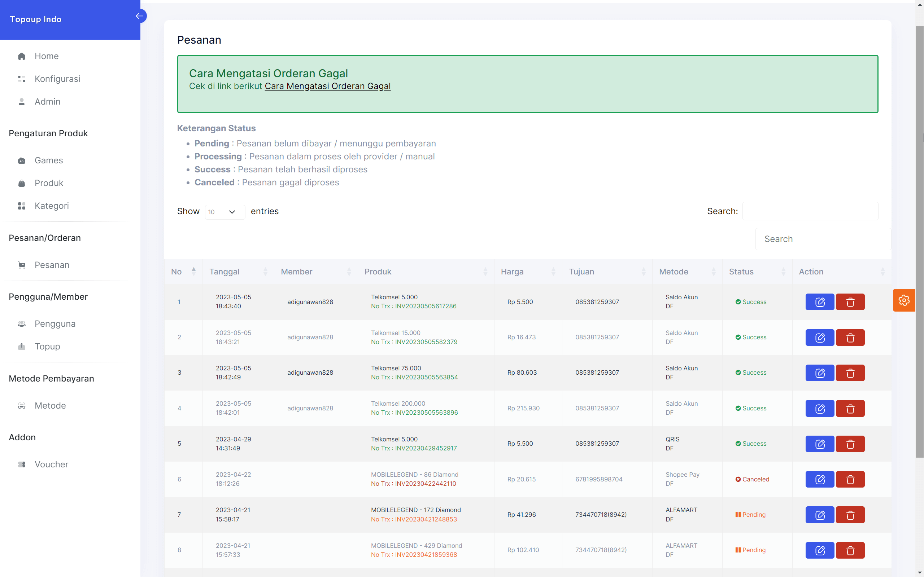
Task: Click delete trash icon for order row 2
Action: (850, 338)
